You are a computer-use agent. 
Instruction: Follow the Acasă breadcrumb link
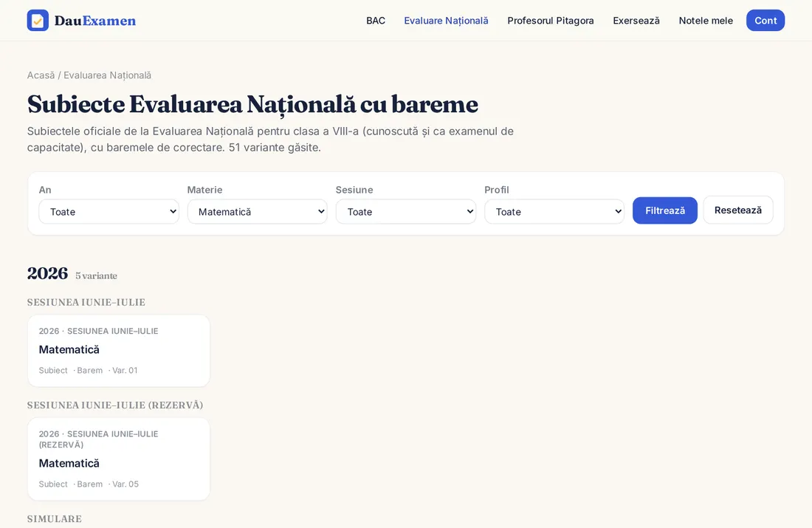[41, 75]
